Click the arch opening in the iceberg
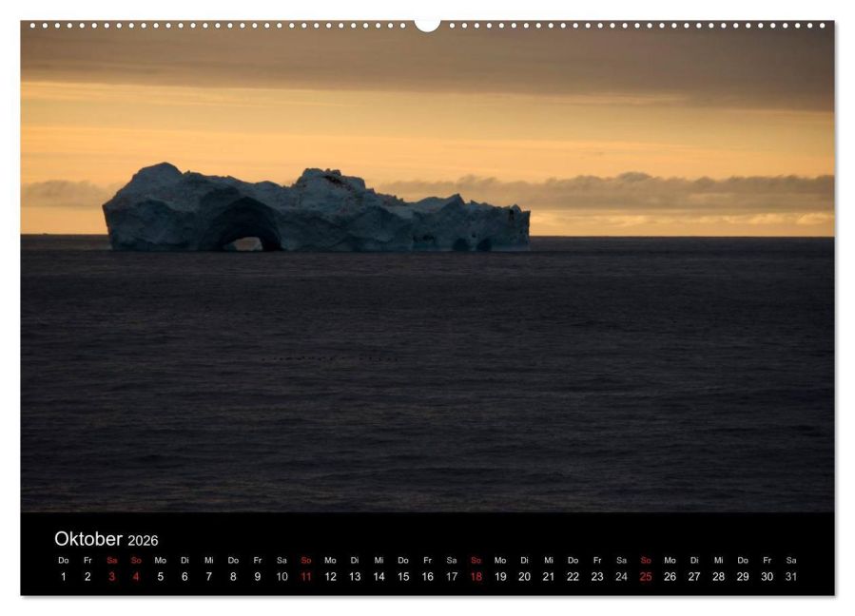Screen dimensions: 855x616 245,243
